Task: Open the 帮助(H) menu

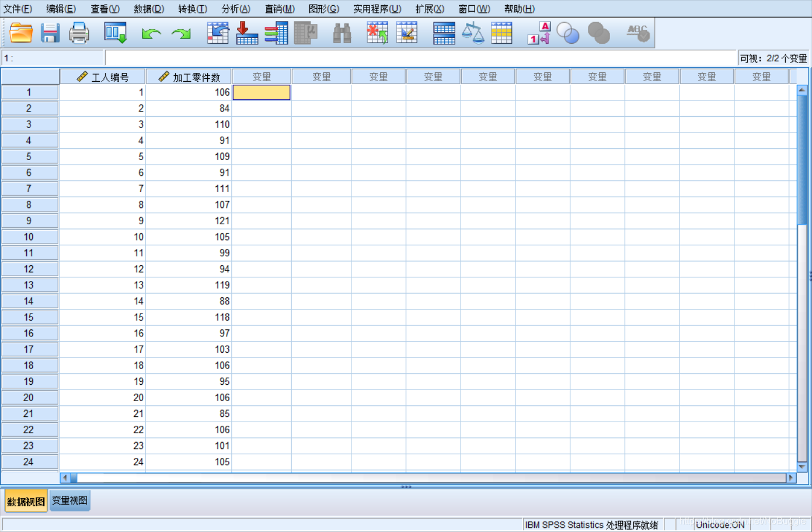Action: click(519, 9)
